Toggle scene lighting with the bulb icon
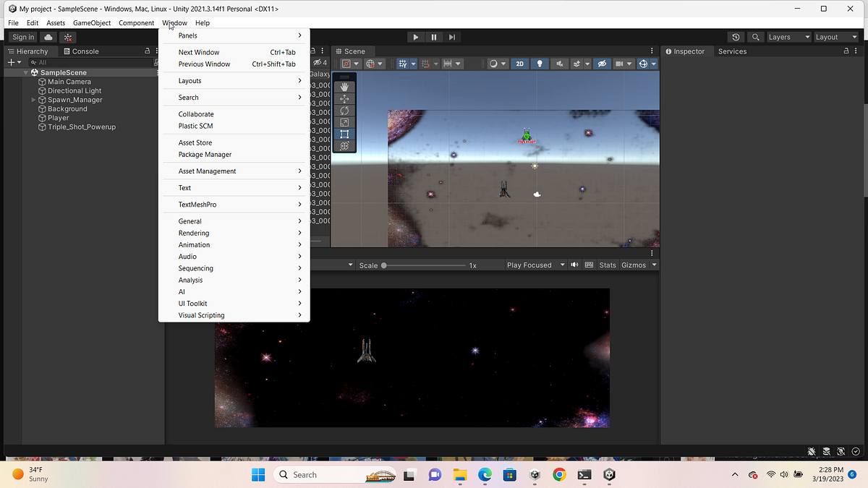This screenshot has height=488, width=868. point(540,64)
